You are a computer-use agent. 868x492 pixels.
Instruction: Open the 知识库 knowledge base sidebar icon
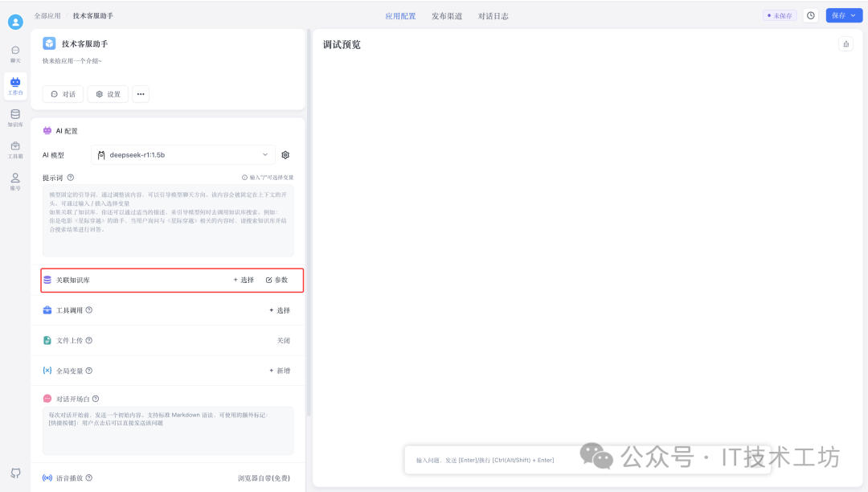pyautogui.click(x=15, y=117)
